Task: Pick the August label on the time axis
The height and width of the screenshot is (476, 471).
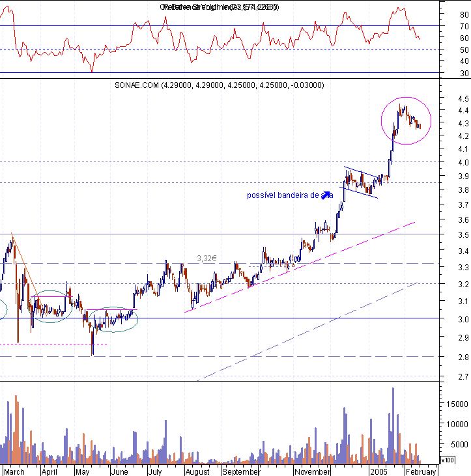Action: click(x=197, y=471)
